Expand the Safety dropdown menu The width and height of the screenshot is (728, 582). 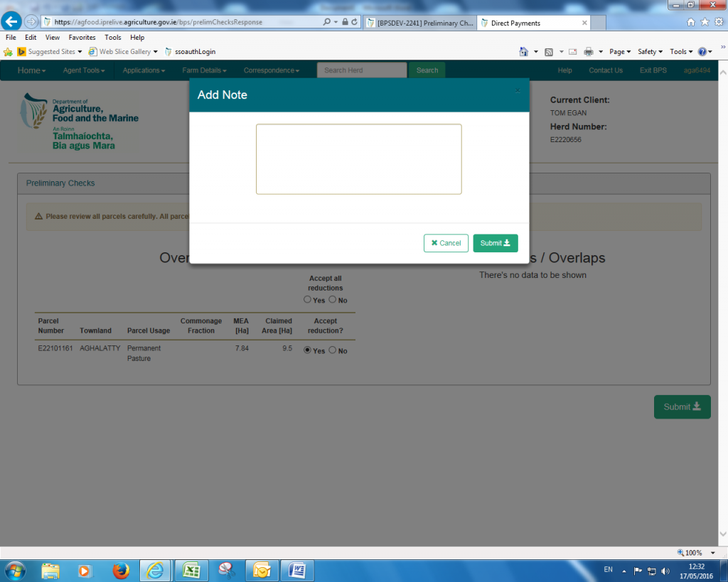coord(650,51)
